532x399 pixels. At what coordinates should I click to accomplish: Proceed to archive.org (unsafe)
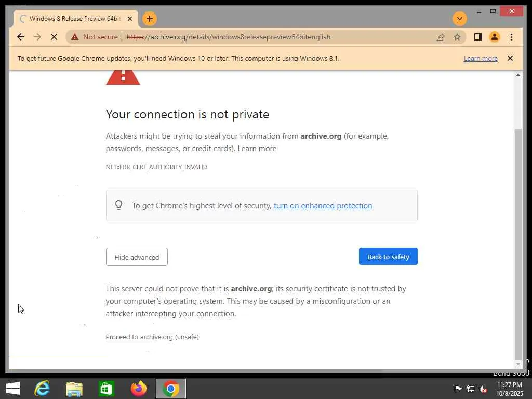(152, 337)
